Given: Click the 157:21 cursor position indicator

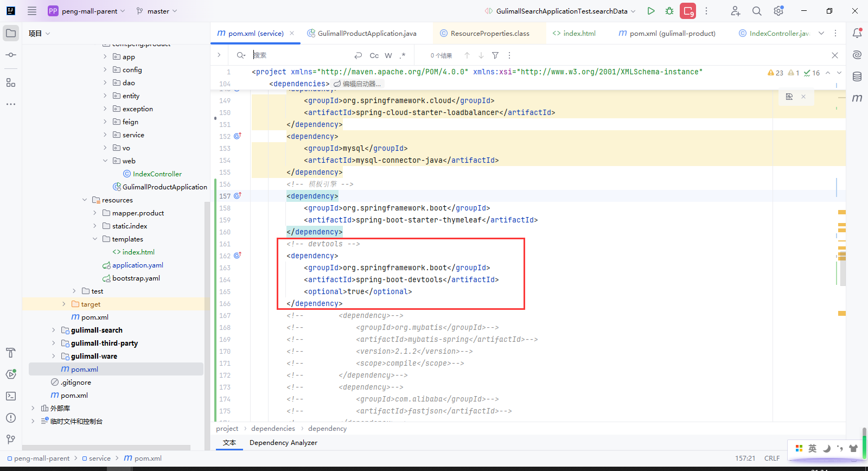Looking at the screenshot, I should pyautogui.click(x=745, y=459).
